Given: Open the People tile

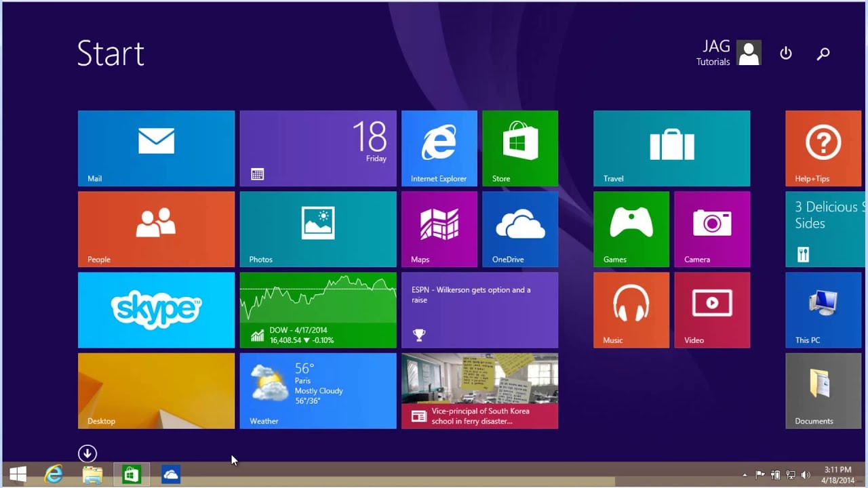Looking at the screenshot, I should (x=156, y=229).
